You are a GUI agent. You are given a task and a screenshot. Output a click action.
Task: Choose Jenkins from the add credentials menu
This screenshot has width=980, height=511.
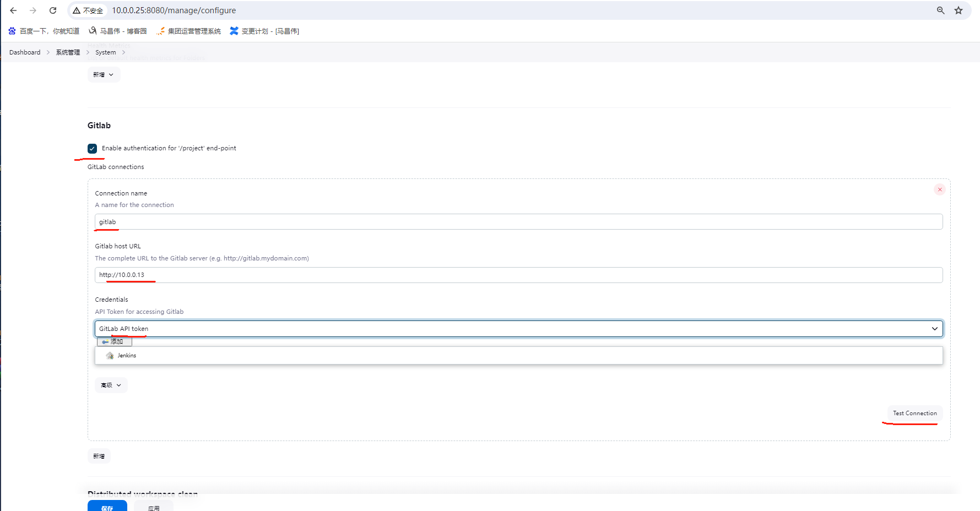(518, 356)
